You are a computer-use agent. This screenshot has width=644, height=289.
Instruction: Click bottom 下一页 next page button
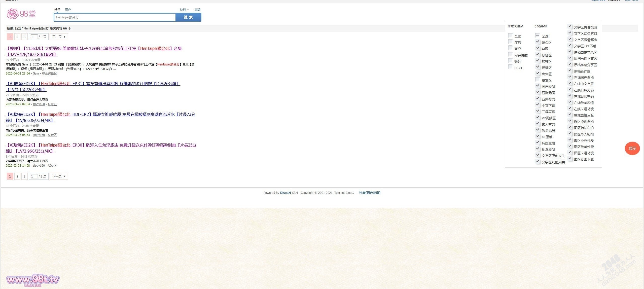pyautogui.click(x=59, y=176)
